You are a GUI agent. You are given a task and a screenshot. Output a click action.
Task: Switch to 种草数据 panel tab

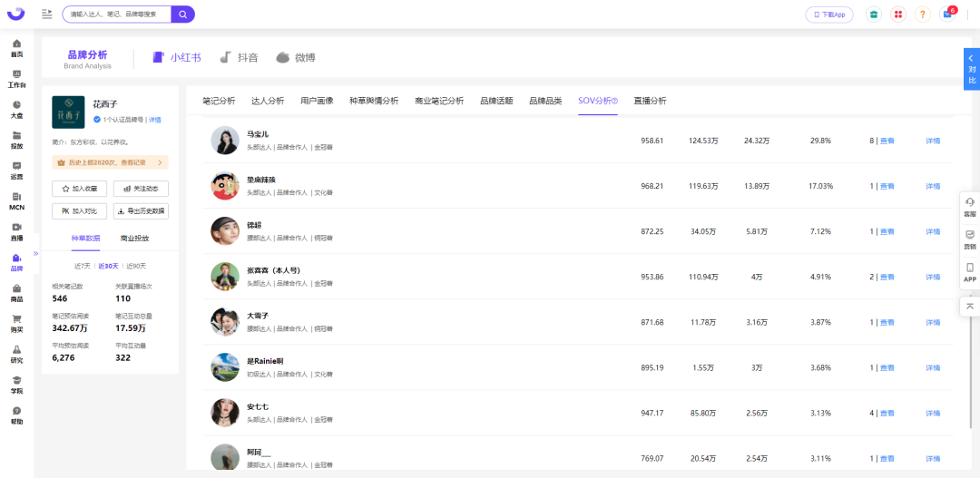pyautogui.click(x=85, y=238)
